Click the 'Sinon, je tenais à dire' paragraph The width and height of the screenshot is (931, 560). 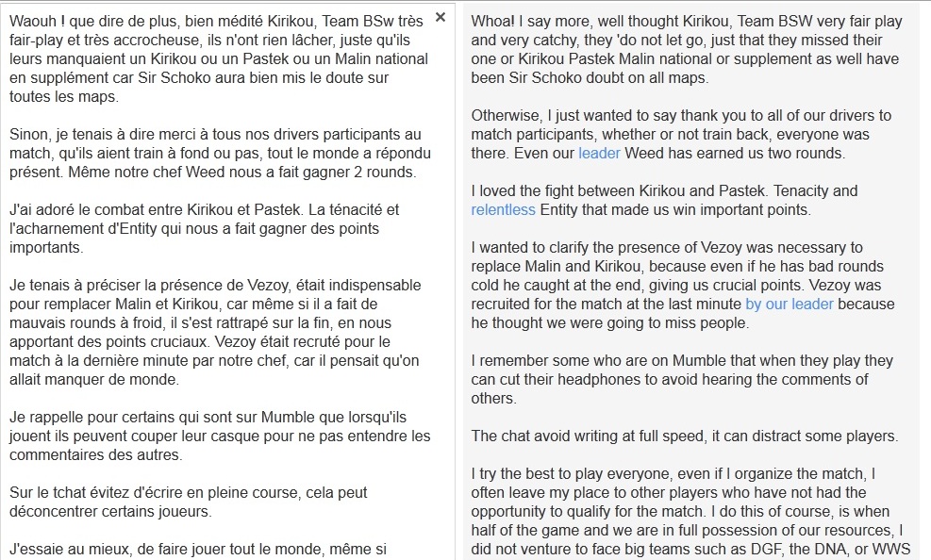click(220, 153)
